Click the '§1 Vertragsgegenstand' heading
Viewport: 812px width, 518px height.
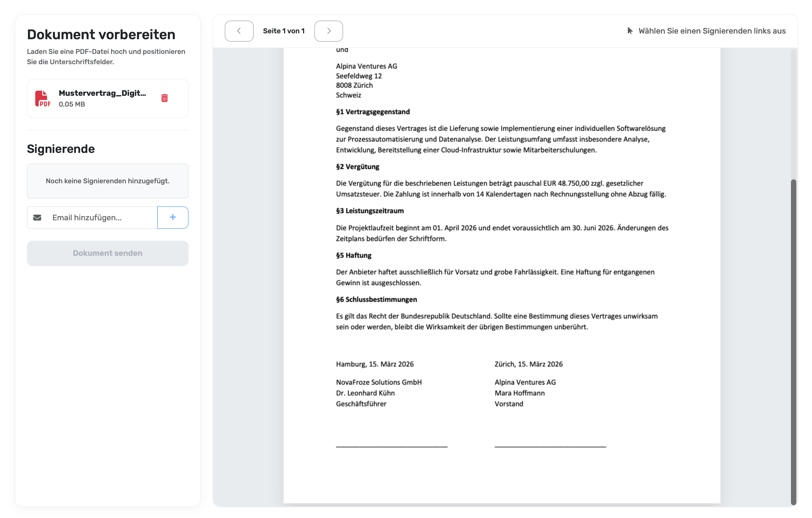tap(373, 112)
